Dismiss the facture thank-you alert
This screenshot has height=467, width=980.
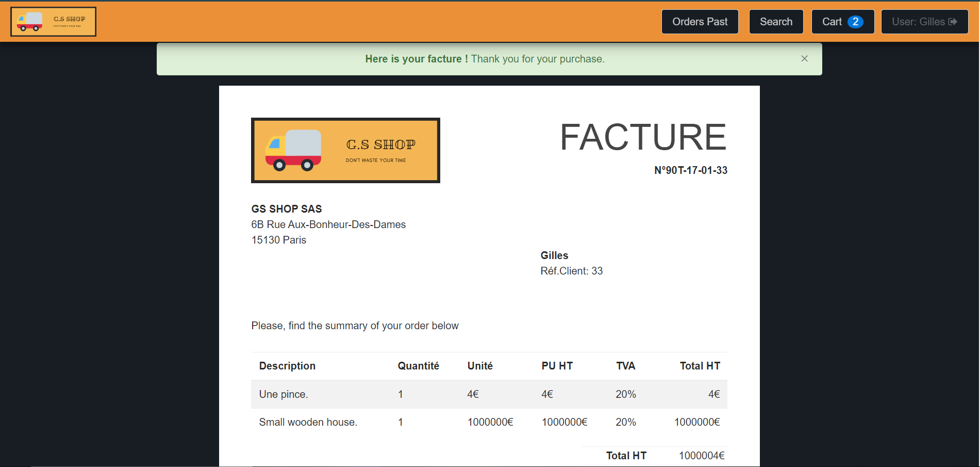click(x=804, y=59)
